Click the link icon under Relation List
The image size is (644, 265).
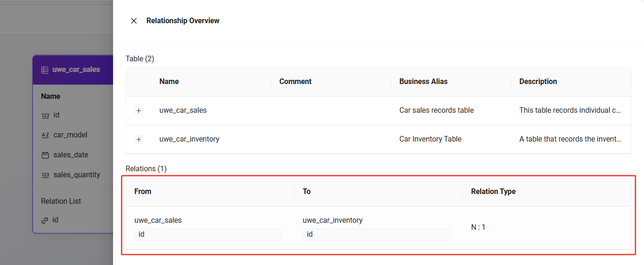45,220
